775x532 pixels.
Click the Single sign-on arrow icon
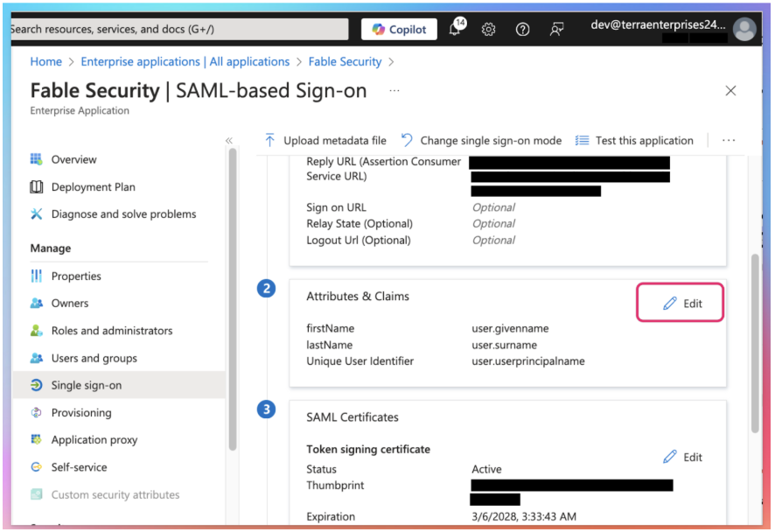pos(36,385)
